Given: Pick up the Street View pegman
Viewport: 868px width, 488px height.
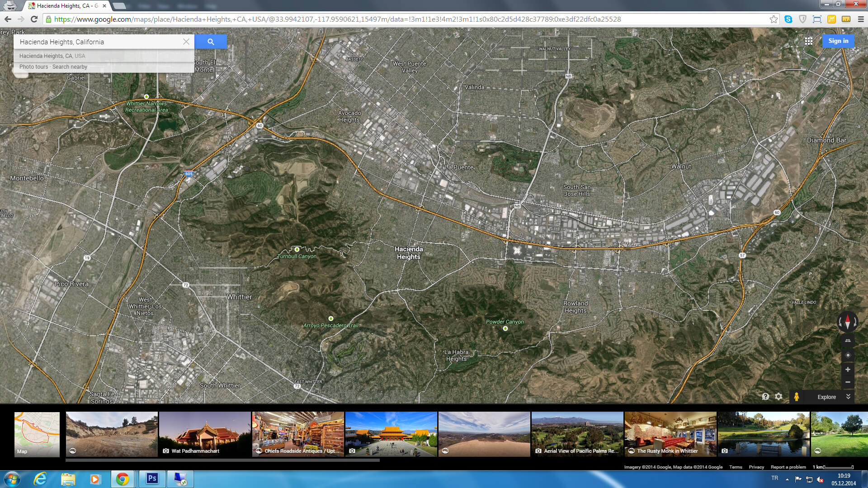Looking at the screenshot, I should pyautogui.click(x=797, y=397).
